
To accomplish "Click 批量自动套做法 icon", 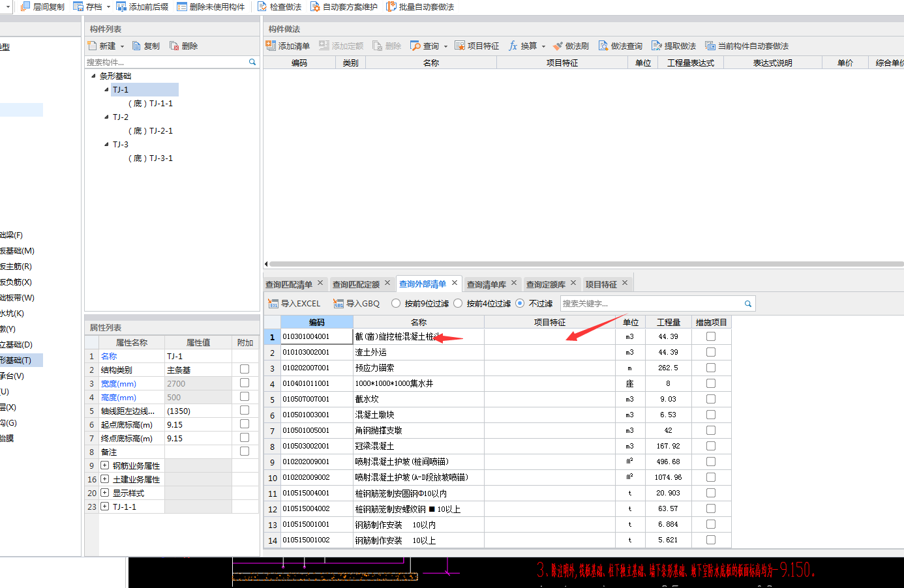I will (x=391, y=7).
